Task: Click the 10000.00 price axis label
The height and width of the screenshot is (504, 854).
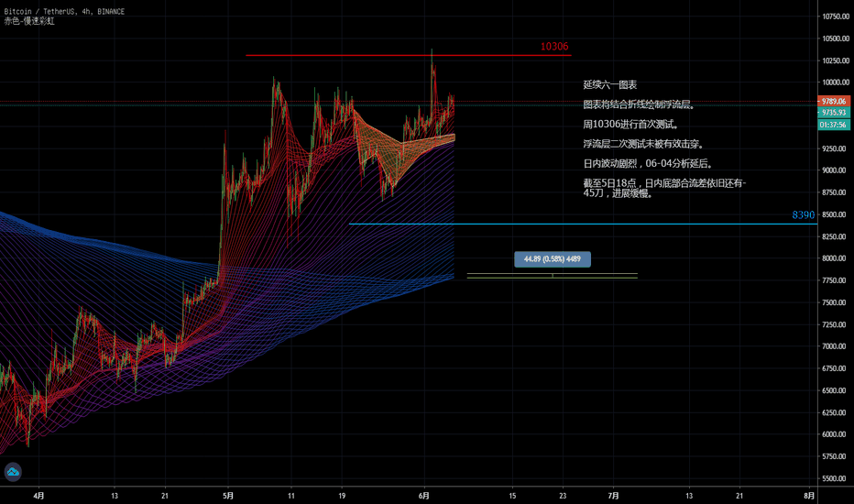Action: (x=836, y=82)
